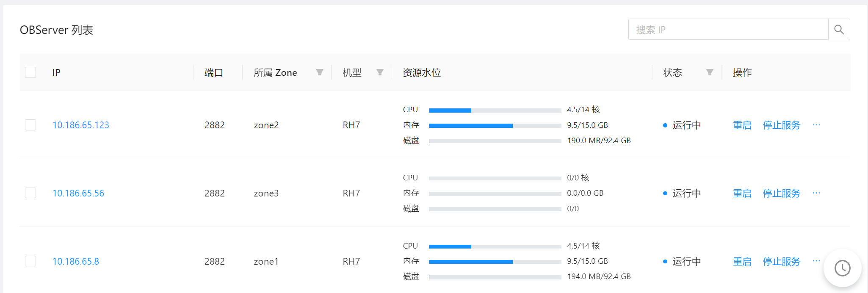
Task: Open the floating clock history button
Action: (843, 268)
